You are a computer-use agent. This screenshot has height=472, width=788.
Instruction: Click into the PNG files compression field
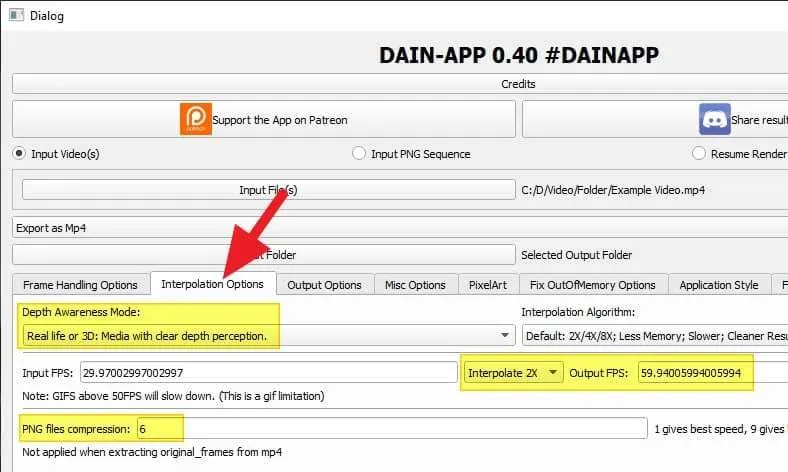coord(392,429)
